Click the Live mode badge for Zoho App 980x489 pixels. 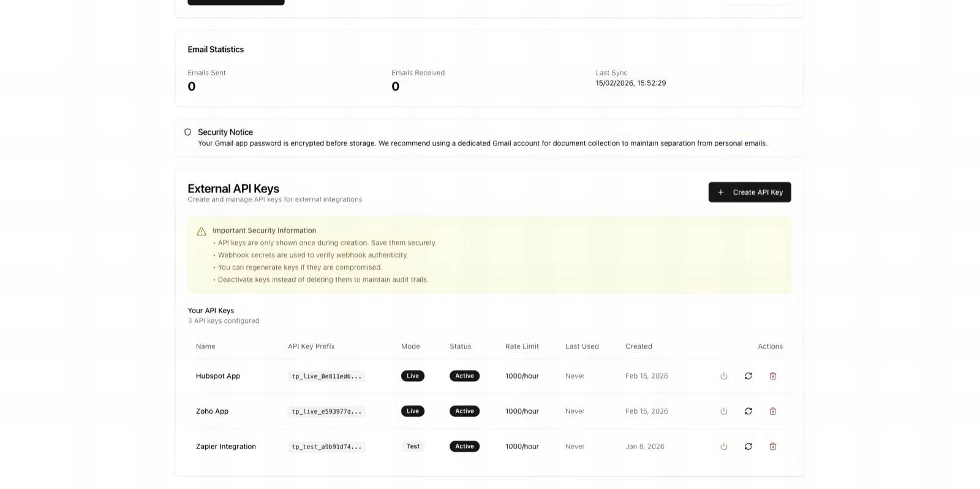point(413,411)
